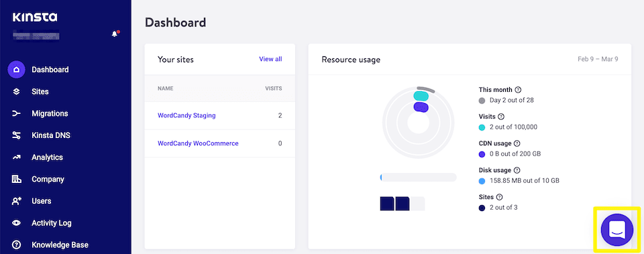
Task: Click help icon next to Visits
Action: [501, 117]
